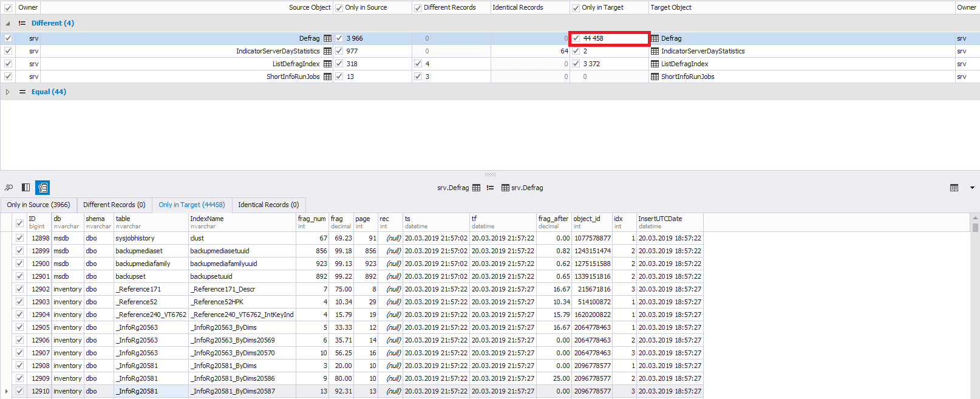
Task: Click source table icon for ShortInfoRunJobs
Action: (327, 77)
